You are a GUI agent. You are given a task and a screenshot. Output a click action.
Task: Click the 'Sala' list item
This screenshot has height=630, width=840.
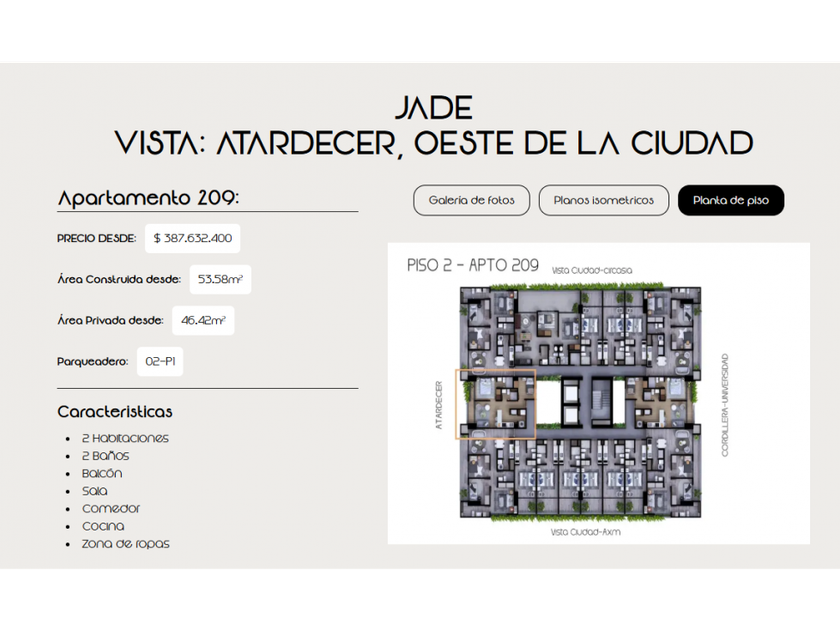(94, 491)
